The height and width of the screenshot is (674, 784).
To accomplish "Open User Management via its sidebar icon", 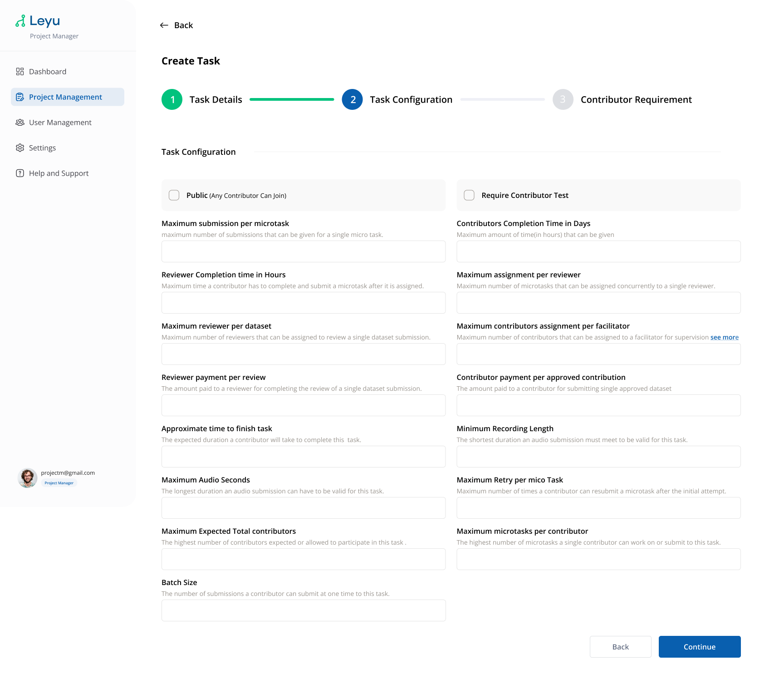I will point(20,122).
